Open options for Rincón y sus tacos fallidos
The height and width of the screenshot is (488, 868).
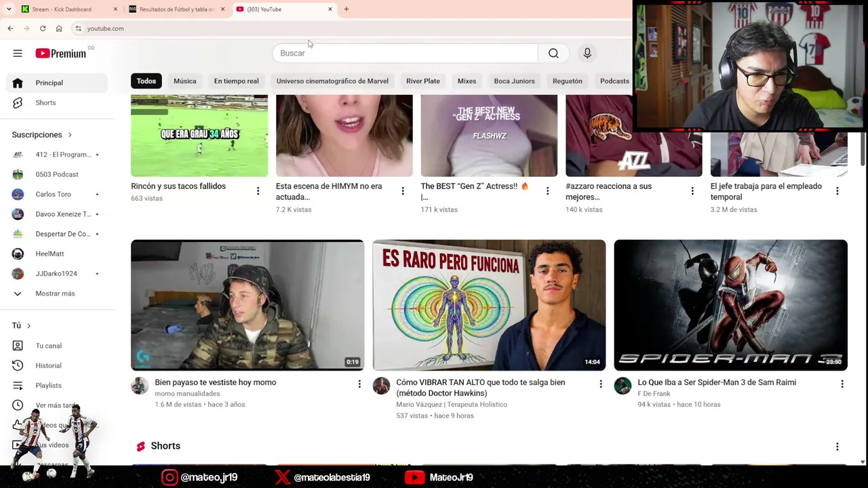click(258, 191)
